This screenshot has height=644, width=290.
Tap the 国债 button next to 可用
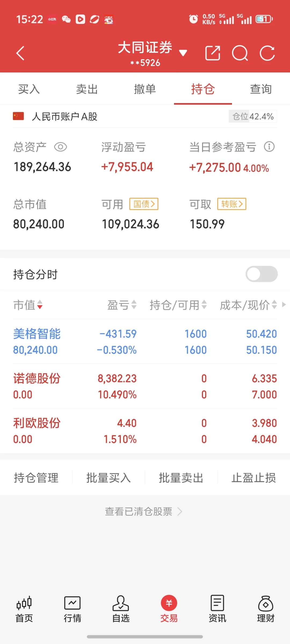click(x=144, y=204)
